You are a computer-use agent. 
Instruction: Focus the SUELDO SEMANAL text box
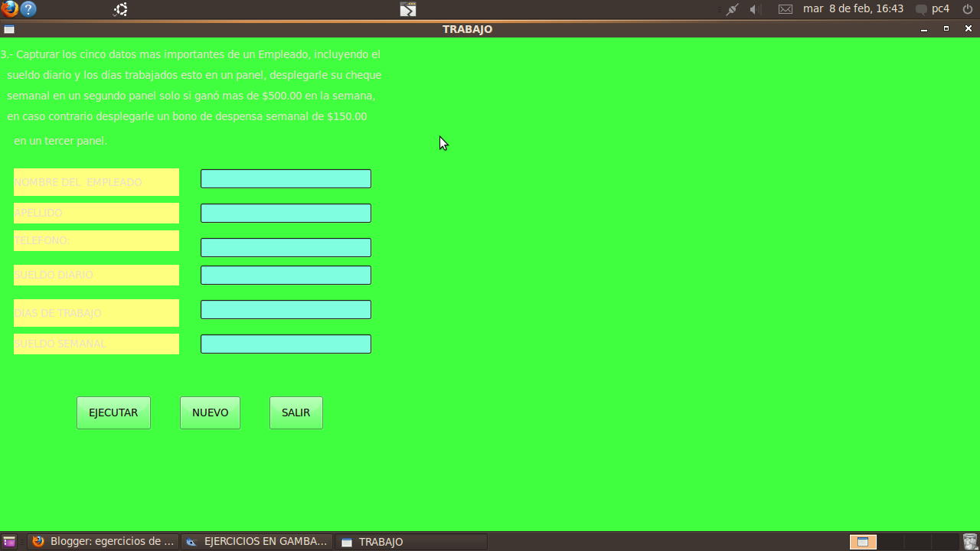(286, 344)
